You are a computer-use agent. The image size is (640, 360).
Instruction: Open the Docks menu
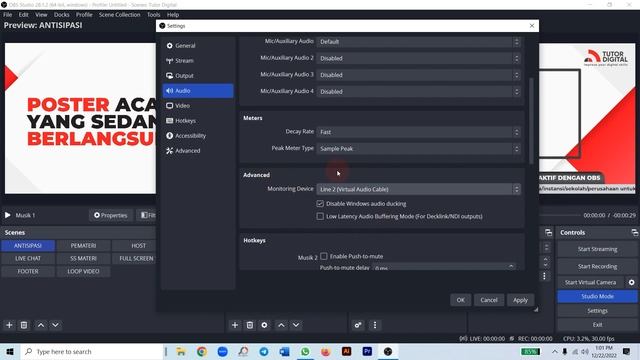click(x=62, y=15)
